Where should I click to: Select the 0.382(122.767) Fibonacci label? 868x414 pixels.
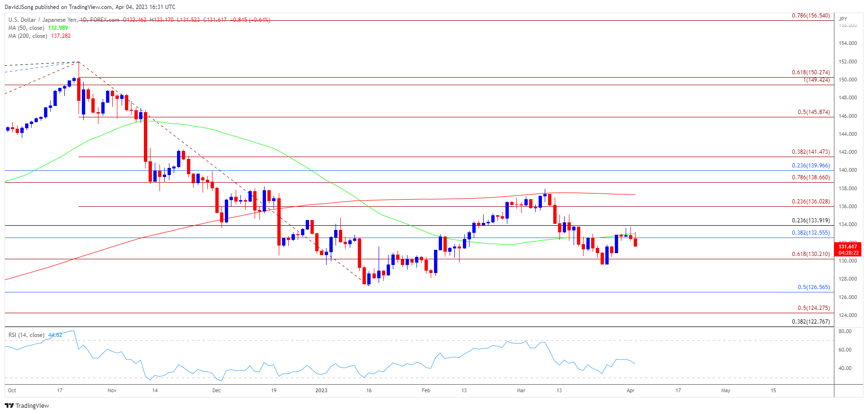811,322
